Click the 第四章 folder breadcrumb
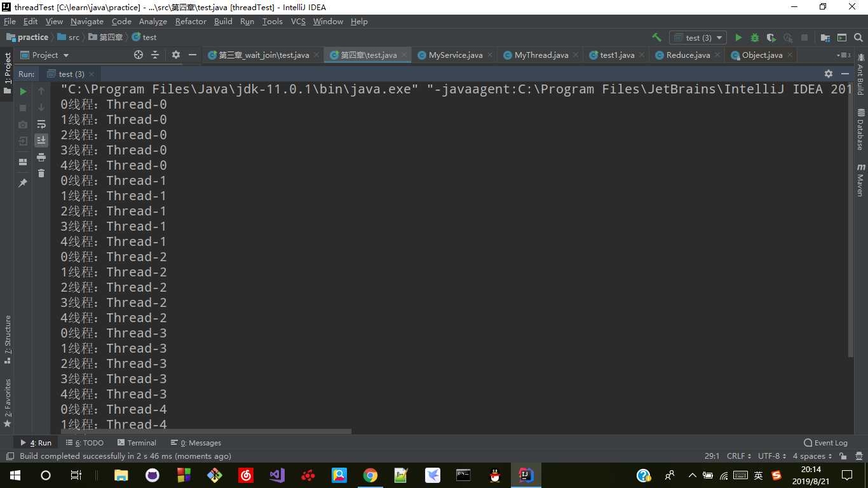Screen dimensions: 868x488 (105, 37)
